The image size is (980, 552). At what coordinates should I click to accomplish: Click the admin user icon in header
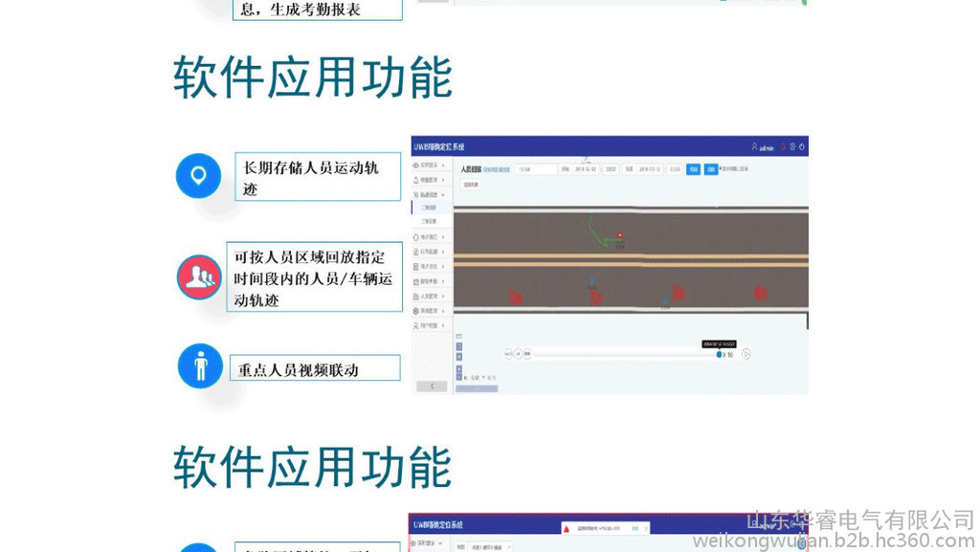[754, 146]
